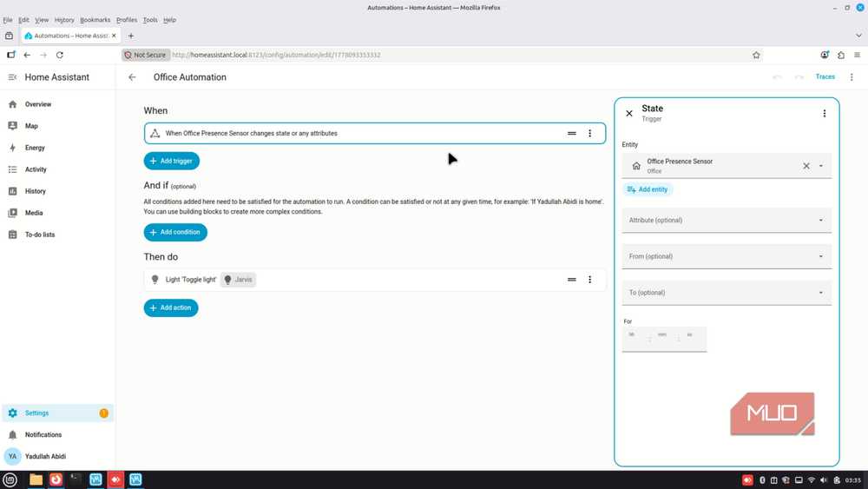Open the action row three-dot menu

[589, 280]
